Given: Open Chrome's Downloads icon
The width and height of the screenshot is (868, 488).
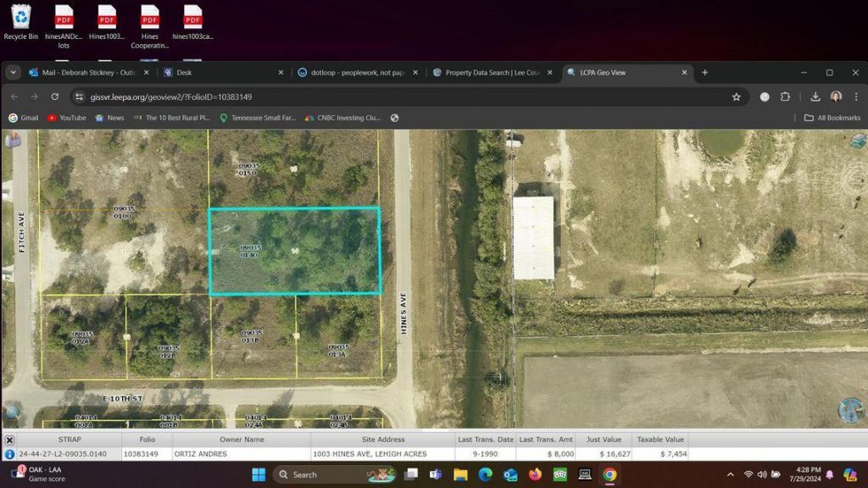Looking at the screenshot, I should (x=814, y=97).
